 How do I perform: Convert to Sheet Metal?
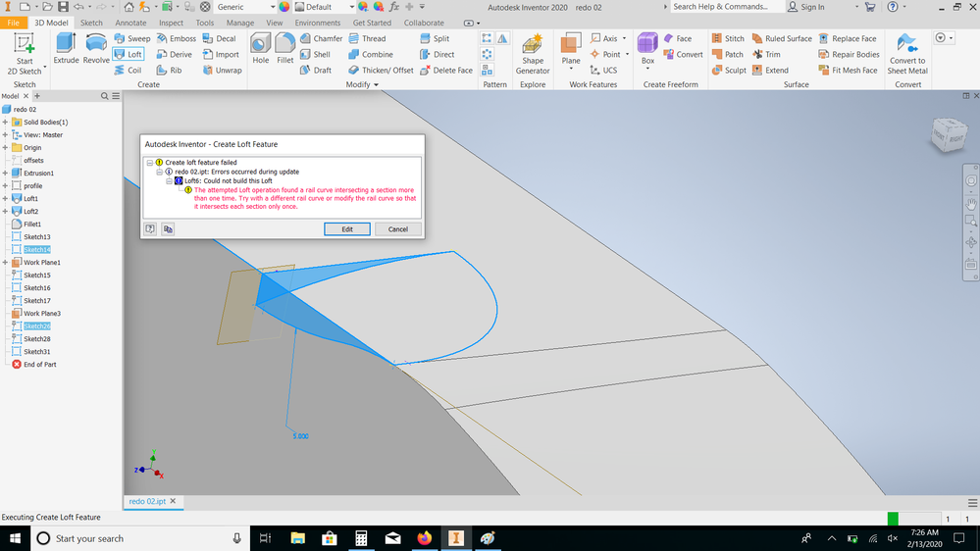[907, 54]
